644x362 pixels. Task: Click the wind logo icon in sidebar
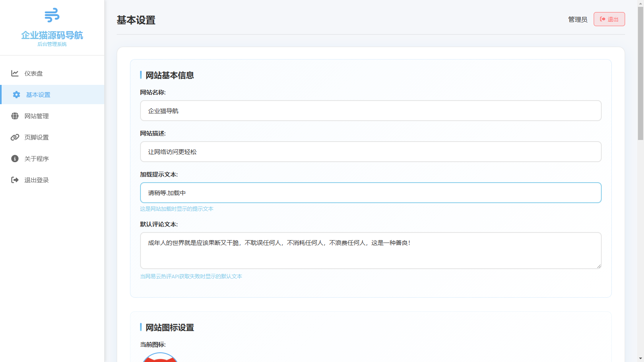pyautogui.click(x=52, y=15)
